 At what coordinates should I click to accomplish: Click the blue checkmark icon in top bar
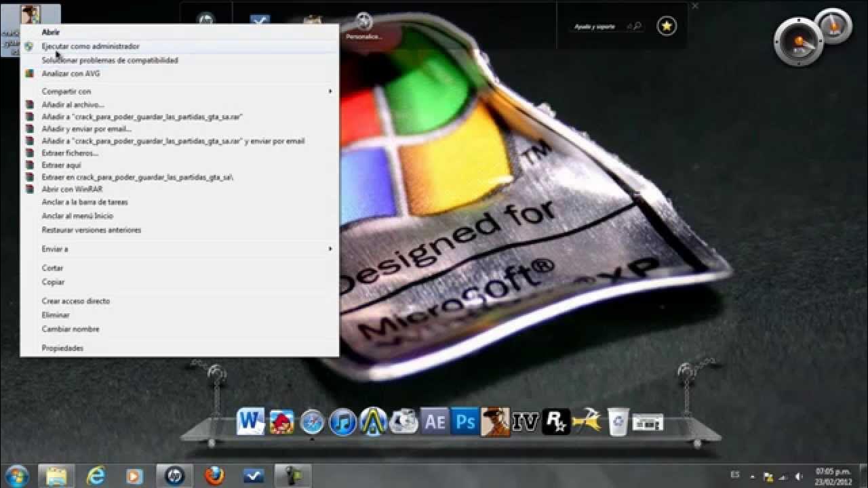(259, 22)
